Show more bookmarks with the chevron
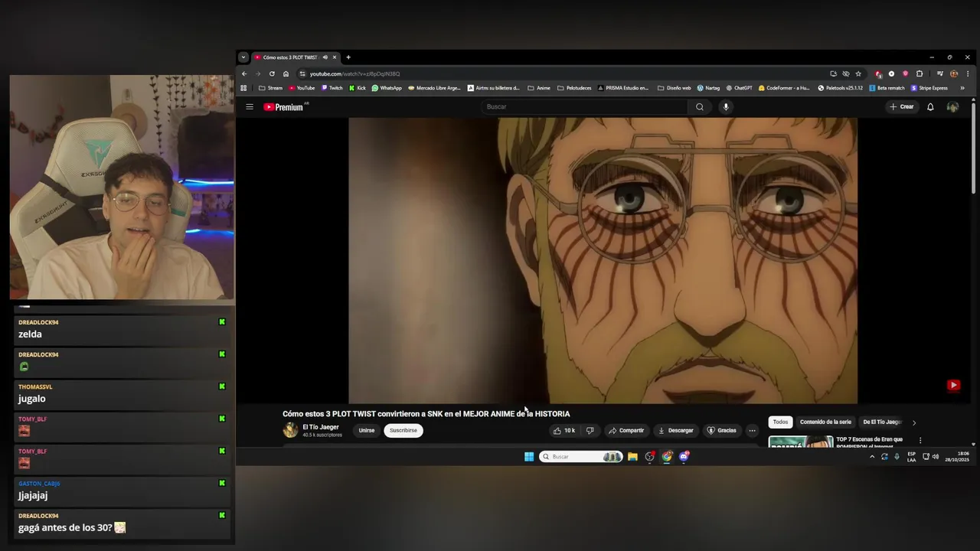The height and width of the screenshot is (551, 980). coord(962,88)
